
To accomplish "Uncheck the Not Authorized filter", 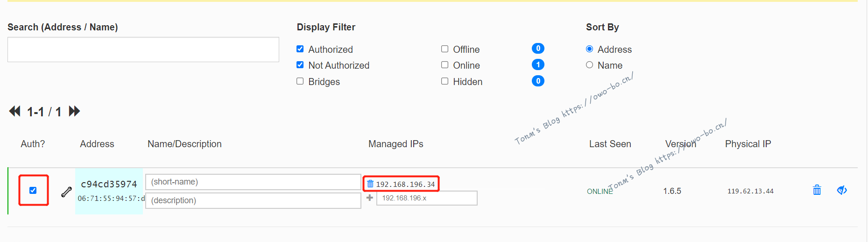I will click(300, 65).
